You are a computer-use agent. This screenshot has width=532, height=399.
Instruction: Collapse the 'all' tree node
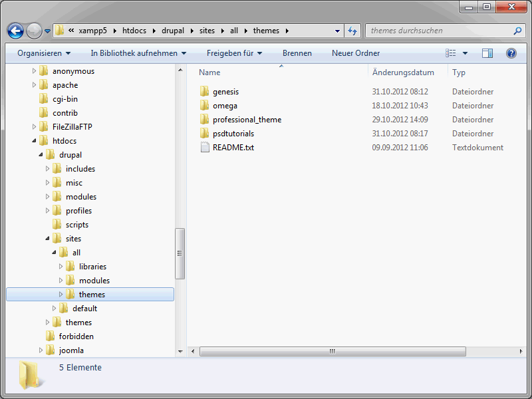pyautogui.click(x=54, y=253)
